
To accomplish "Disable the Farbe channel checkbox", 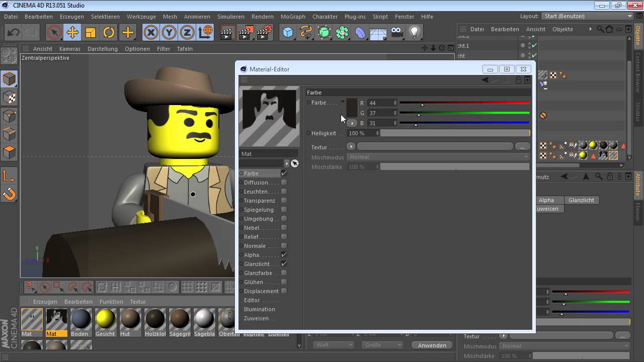I will pyautogui.click(x=284, y=173).
